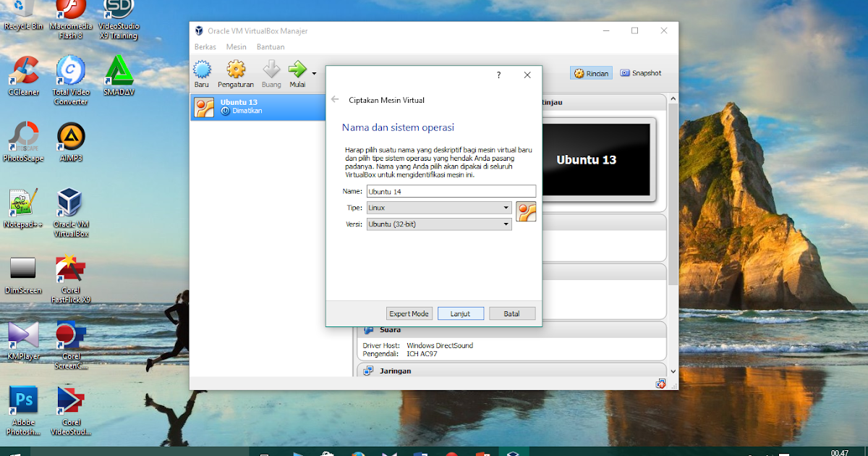The image size is (868, 456).
Task: Open the Versi dropdown showing Ubuntu (32-bit)
Action: [439, 224]
